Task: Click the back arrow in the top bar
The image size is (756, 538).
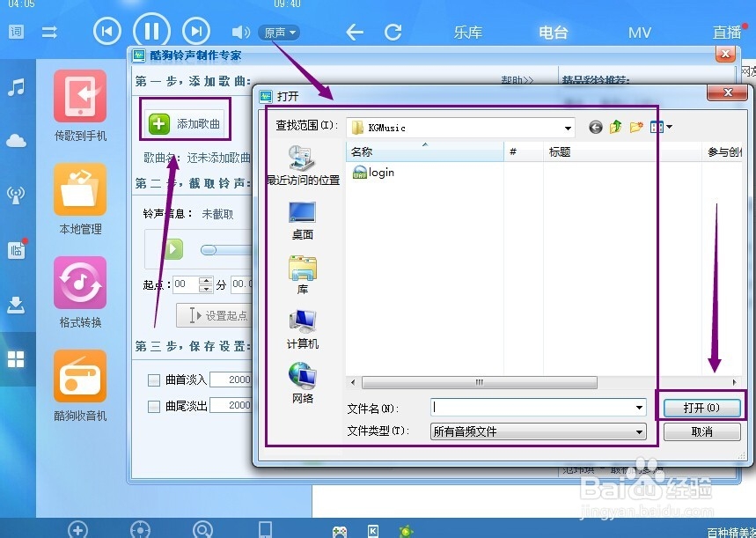Action: [355, 33]
